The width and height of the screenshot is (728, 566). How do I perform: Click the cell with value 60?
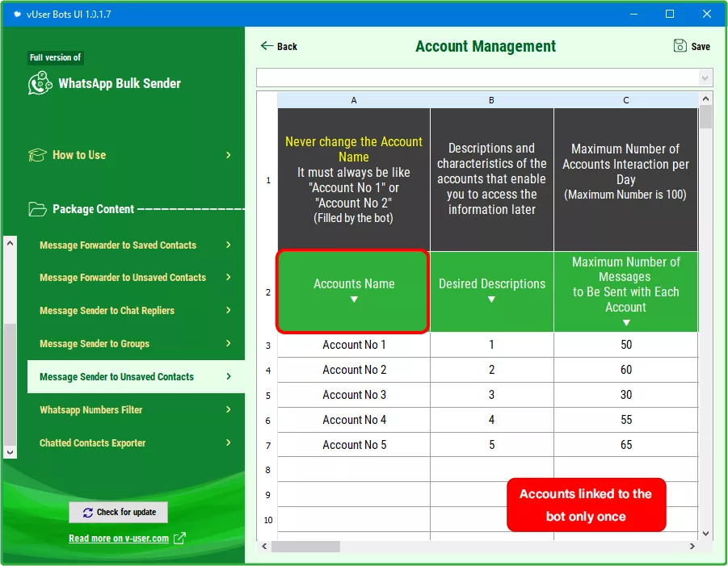coord(626,370)
